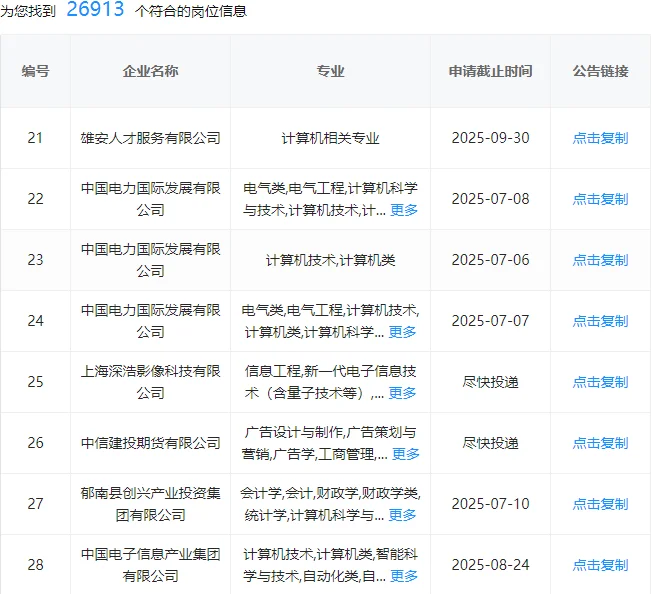Screen dimensions: 651x594
Task: Click 点击复制 in row 23
Action: 600,260
